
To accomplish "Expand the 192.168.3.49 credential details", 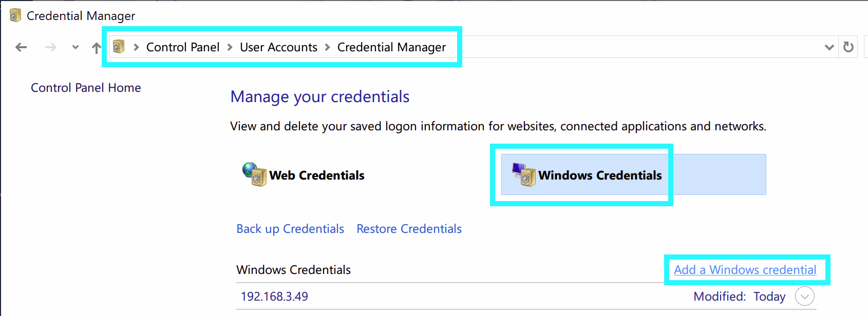I will pos(804,296).
